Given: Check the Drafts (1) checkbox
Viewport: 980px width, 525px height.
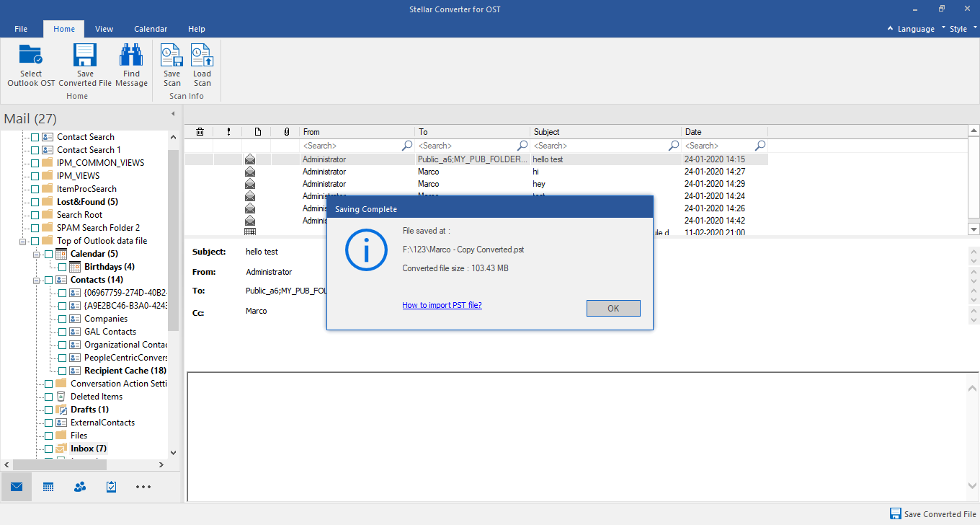Looking at the screenshot, I should point(48,410).
